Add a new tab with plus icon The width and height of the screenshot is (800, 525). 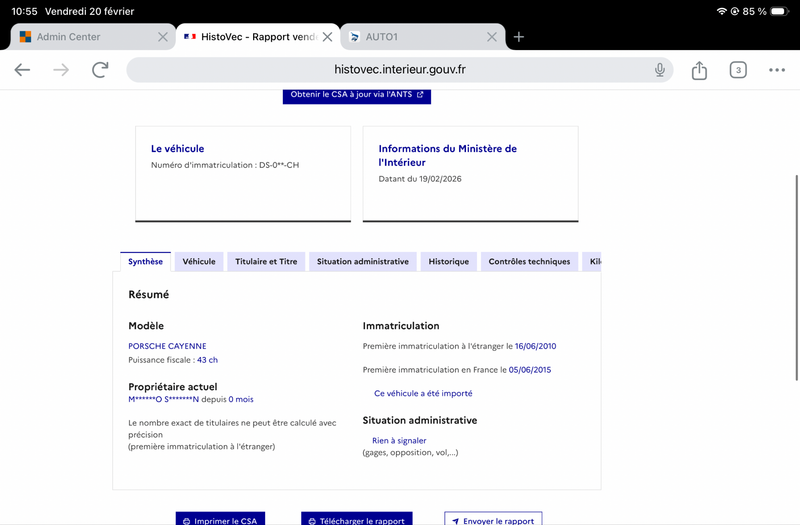(x=518, y=37)
